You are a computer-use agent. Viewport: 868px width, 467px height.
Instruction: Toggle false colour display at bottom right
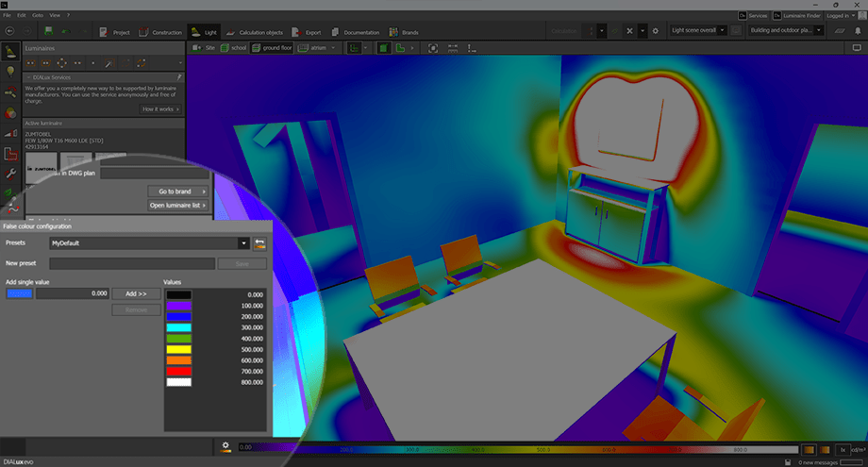point(809,448)
